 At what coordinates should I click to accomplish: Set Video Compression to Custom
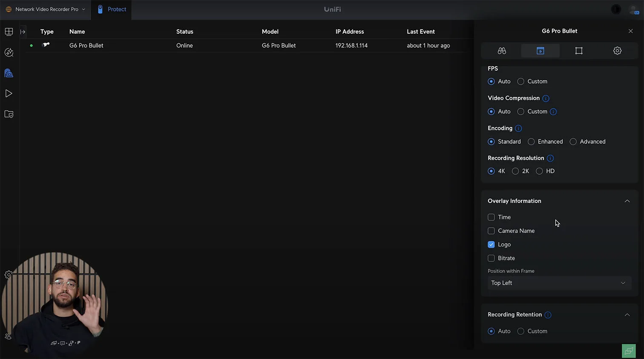[x=520, y=111]
